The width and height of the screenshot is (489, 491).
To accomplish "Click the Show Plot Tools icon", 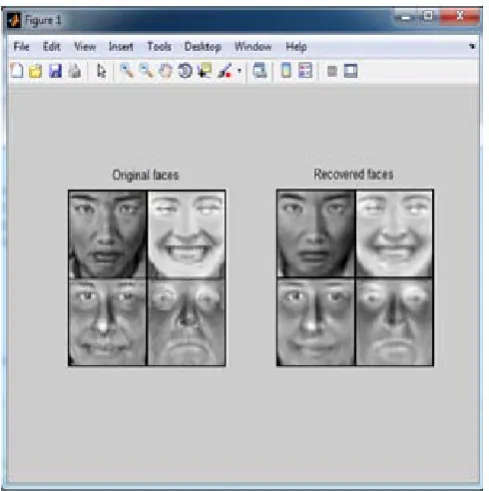I will coord(351,71).
